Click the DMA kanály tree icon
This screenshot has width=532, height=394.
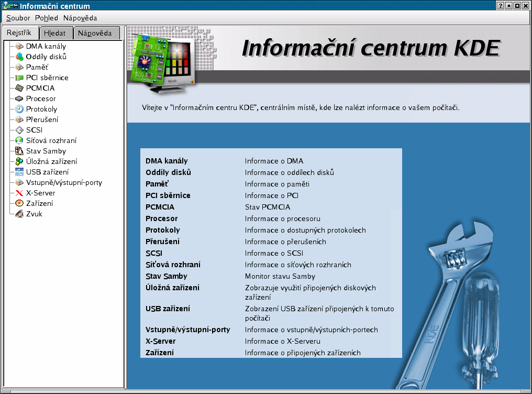tap(19, 46)
